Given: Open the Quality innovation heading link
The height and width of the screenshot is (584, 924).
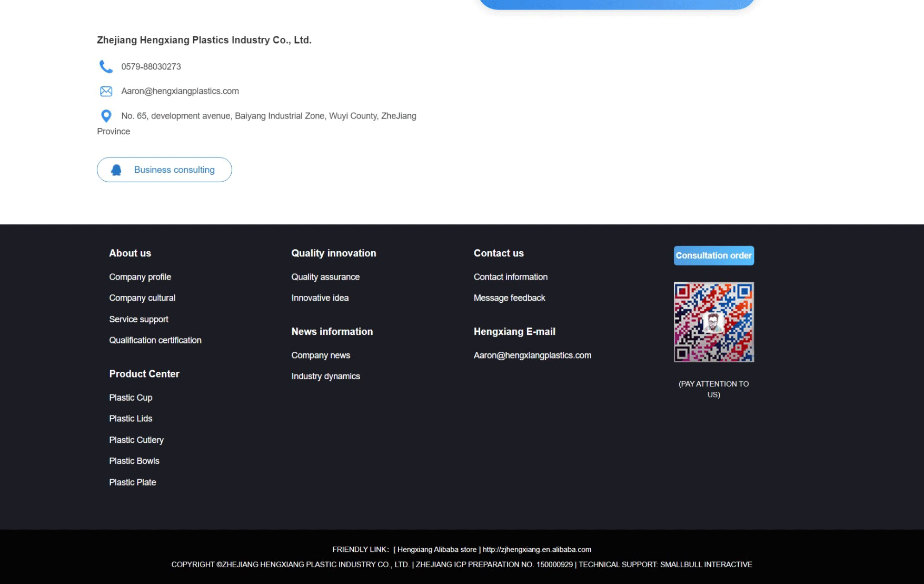Looking at the screenshot, I should coord(334,253).
